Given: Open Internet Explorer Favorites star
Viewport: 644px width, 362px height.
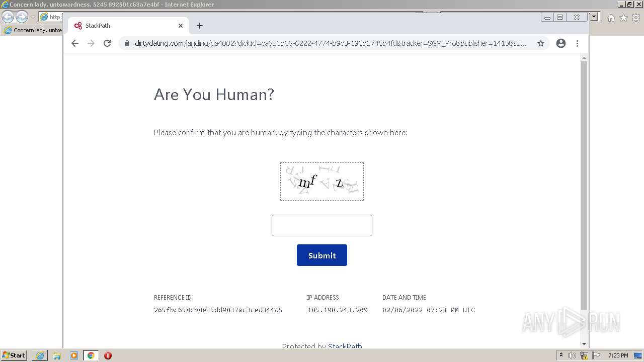Looking at the screenshot, I should click(623, 18).
